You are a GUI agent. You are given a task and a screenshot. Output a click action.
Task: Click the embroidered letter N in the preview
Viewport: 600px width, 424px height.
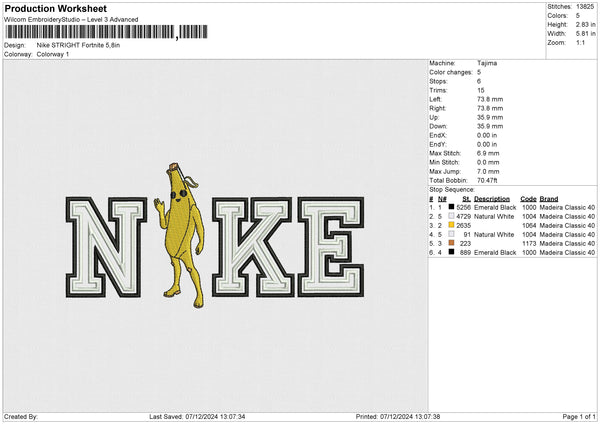pyautogui.click(x=106, y=247)
